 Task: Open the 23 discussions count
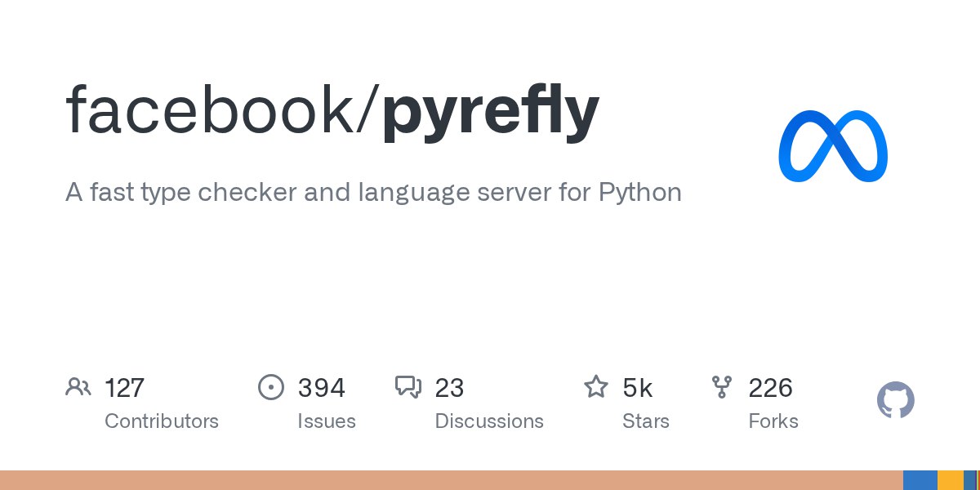click(449, 388)
